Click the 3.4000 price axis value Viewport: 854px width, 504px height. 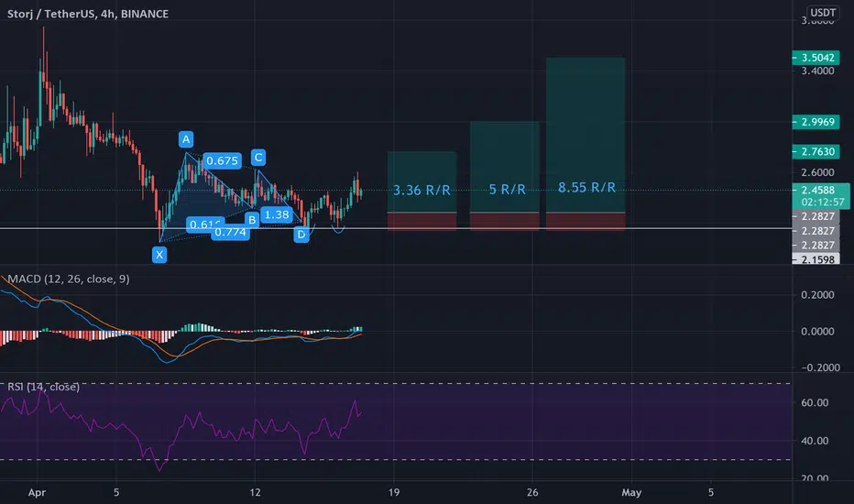click(817, 71)
